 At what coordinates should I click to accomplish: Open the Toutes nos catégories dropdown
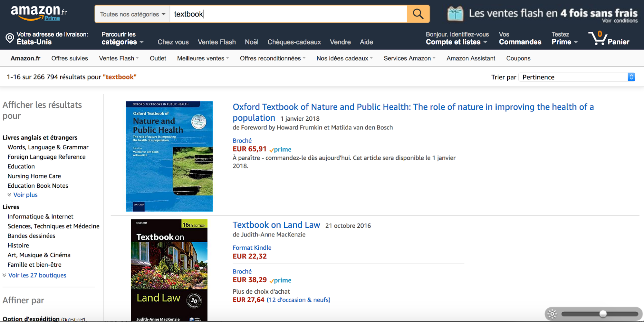tap(132, 14)
